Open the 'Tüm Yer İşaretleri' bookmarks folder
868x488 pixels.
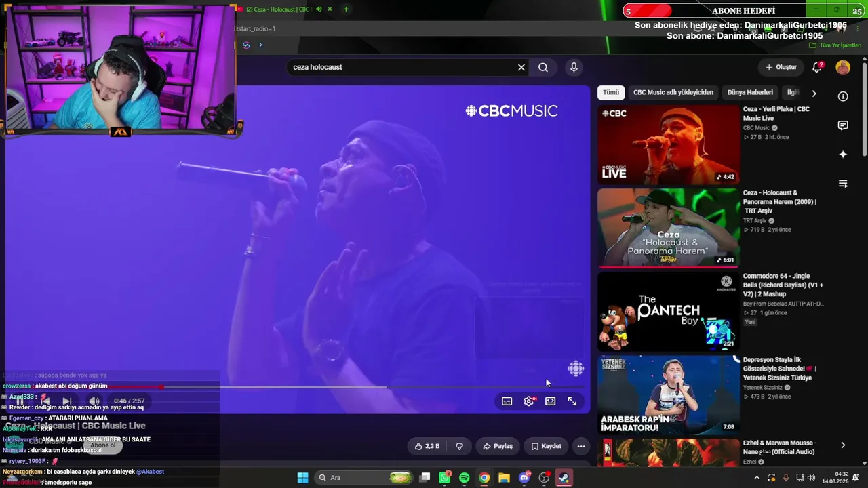point(835,45)
